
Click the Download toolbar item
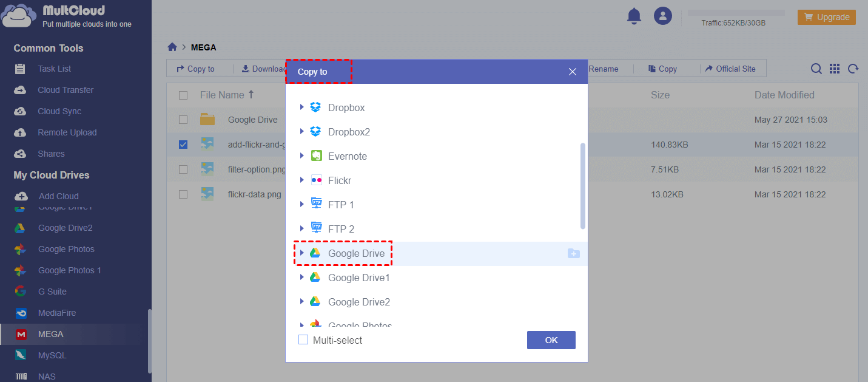coord(263,69)
